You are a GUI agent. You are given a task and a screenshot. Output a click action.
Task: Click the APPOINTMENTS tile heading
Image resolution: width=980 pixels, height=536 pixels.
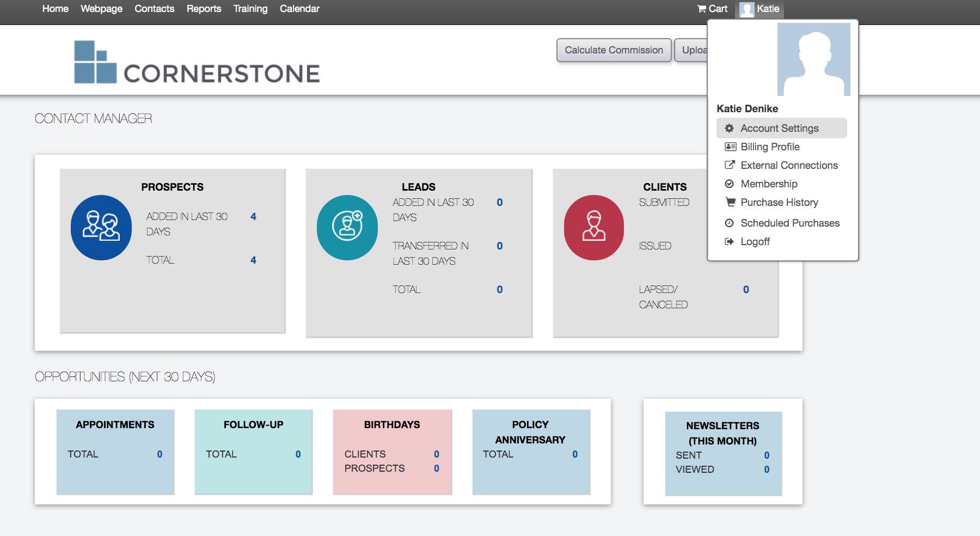[x=115, y=424]
